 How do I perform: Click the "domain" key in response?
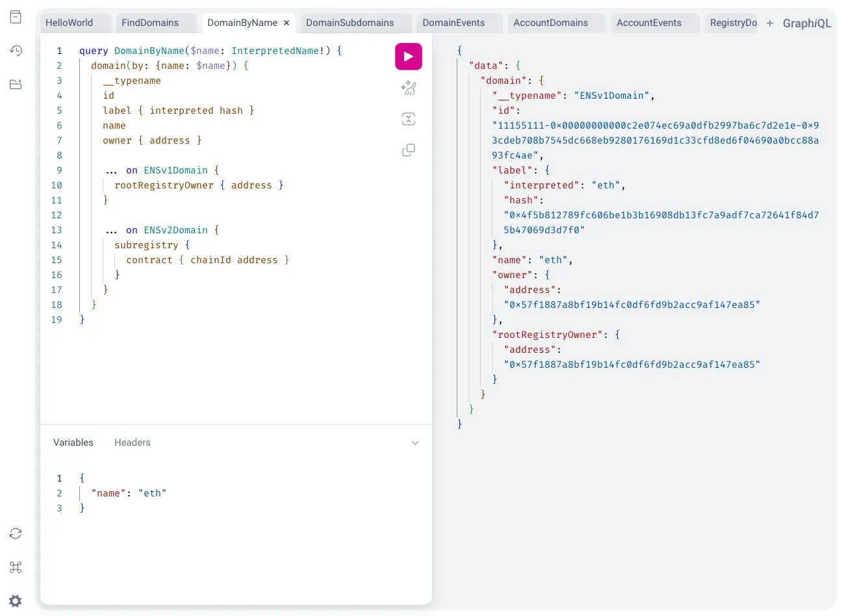click(504, 81)
